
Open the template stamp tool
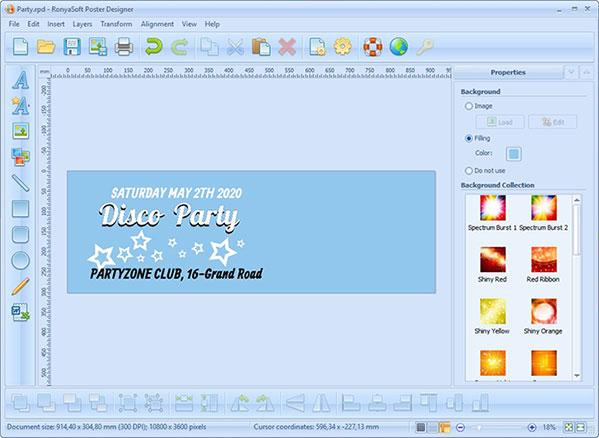pyautogui.click(x=21, y=312)
